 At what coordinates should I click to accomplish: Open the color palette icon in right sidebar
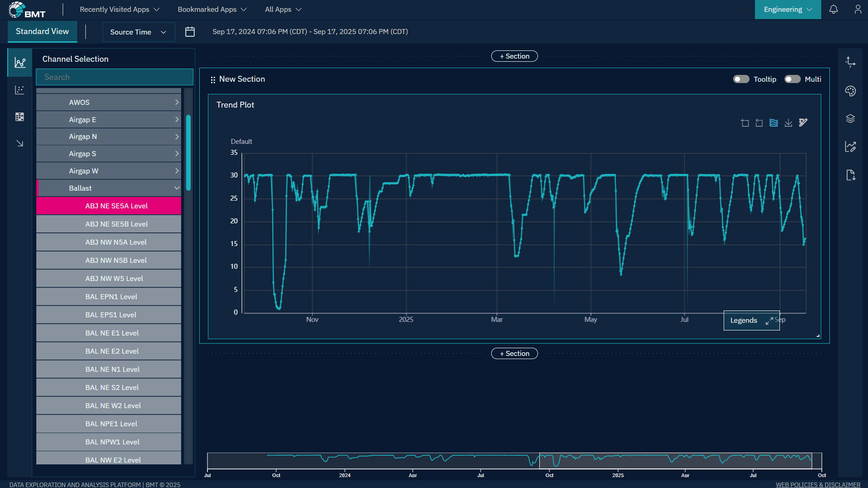[850, 91]
